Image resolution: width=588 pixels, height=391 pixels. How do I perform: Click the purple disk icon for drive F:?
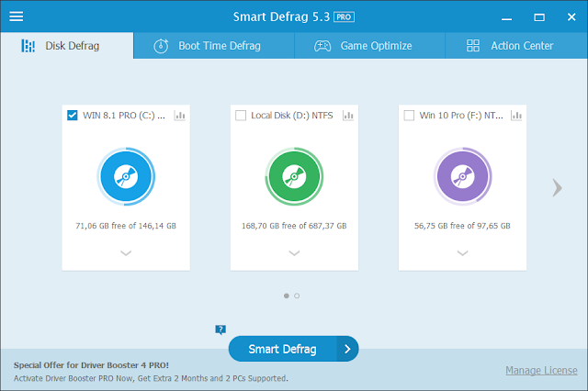click(463, 176)
